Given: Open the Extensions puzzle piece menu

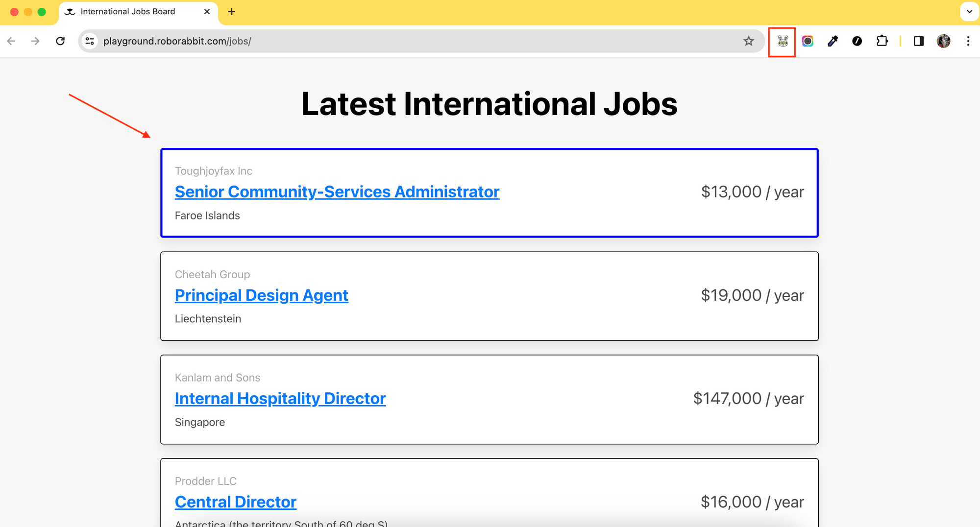Looking at the screenshot, I should [x=882, y=41].
